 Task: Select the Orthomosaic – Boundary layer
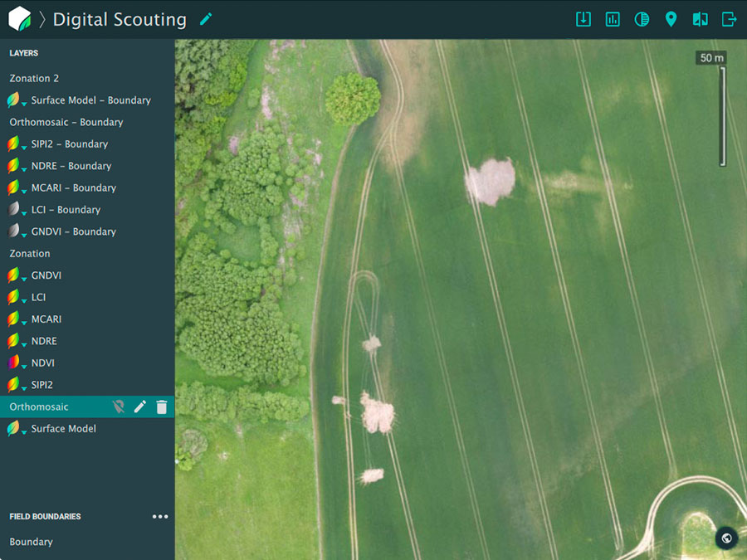coord(66,122)
